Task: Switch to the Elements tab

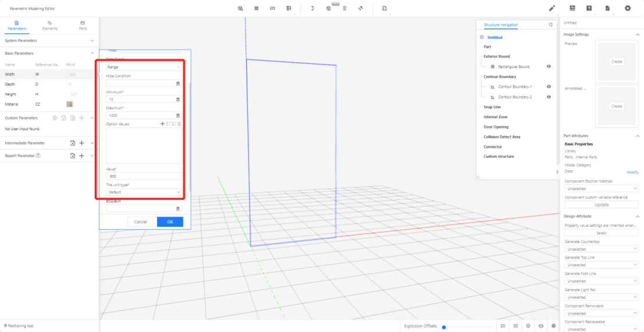Action: pyautogui.click(x=50, y=25)
